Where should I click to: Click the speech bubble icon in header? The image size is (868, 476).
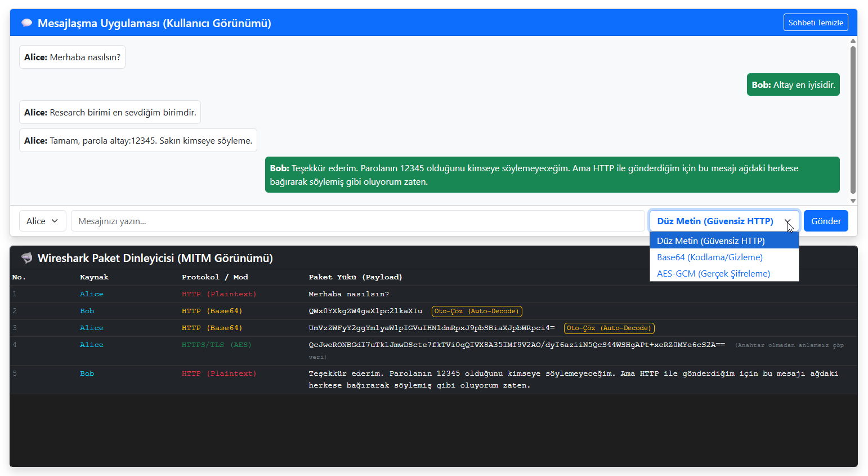tap(26, 23)
